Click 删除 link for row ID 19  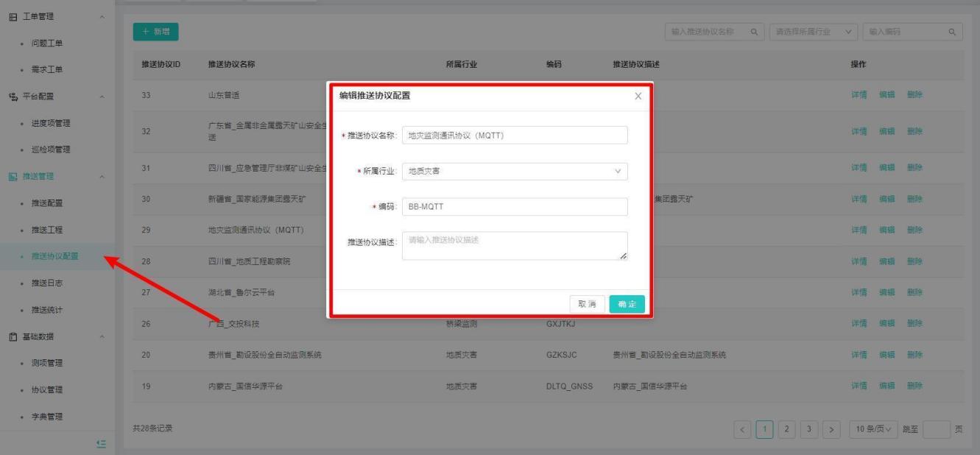[914, 387]
